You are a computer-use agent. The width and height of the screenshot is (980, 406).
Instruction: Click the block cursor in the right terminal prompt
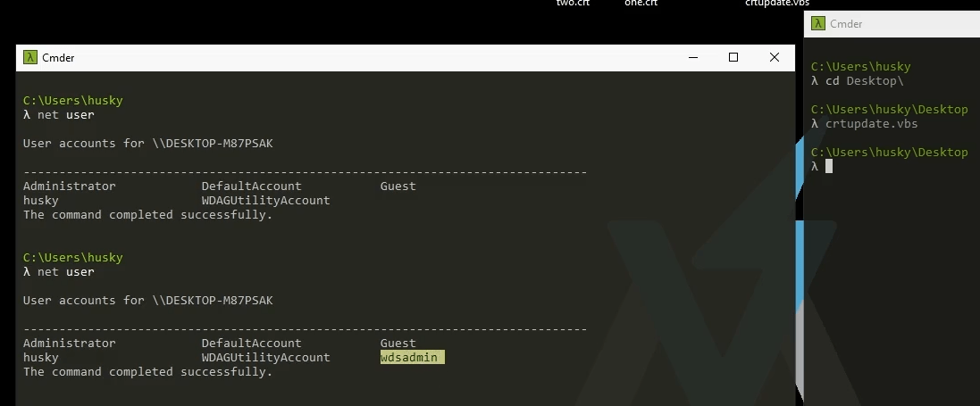(x=829, y=167)
